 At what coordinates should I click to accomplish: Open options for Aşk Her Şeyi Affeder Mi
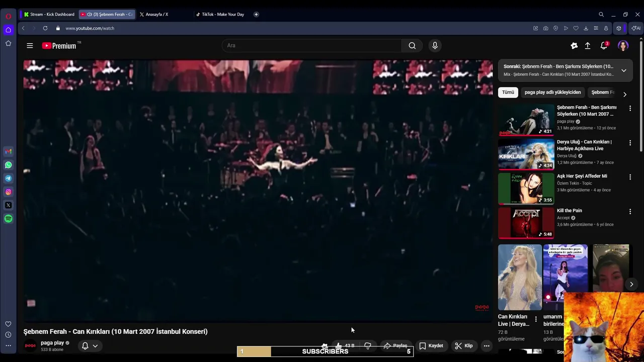(x=630, y=177)
